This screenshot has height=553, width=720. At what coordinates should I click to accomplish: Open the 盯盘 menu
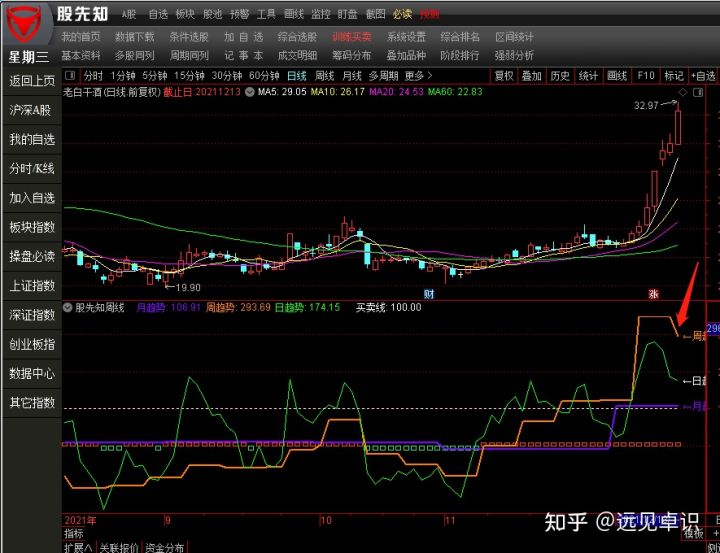(x=348, y=14)
